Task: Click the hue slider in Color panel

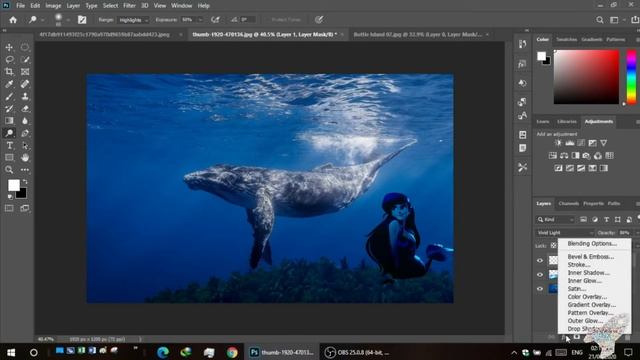Action: coord(631,77)
